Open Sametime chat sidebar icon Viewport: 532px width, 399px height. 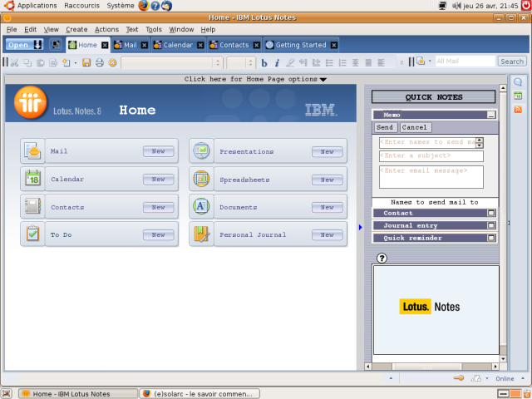(x=518, y=82)
